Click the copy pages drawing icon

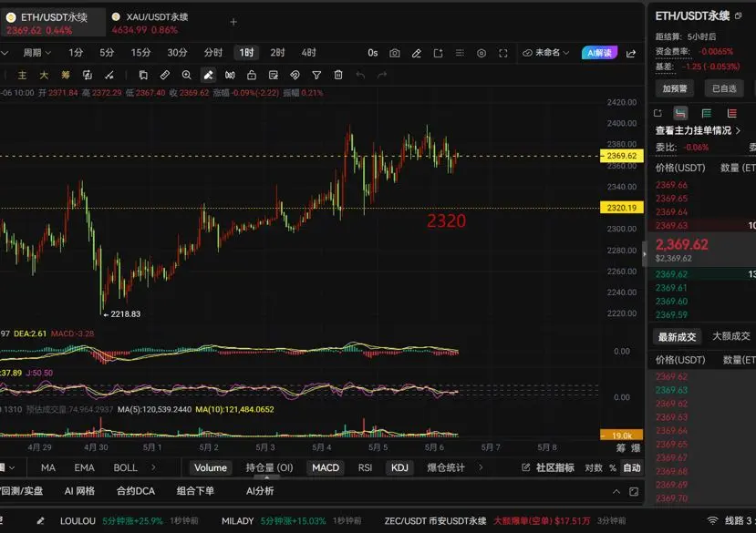click(143, 76)
